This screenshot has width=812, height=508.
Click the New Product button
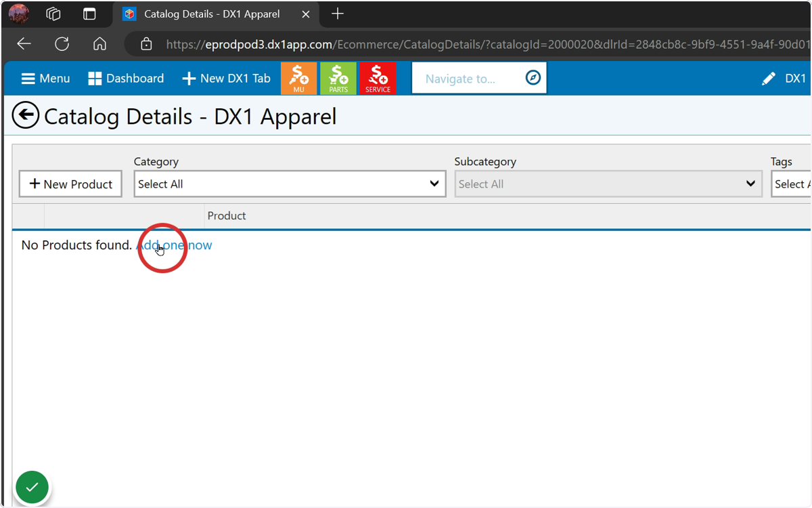[x=70, y=184]
